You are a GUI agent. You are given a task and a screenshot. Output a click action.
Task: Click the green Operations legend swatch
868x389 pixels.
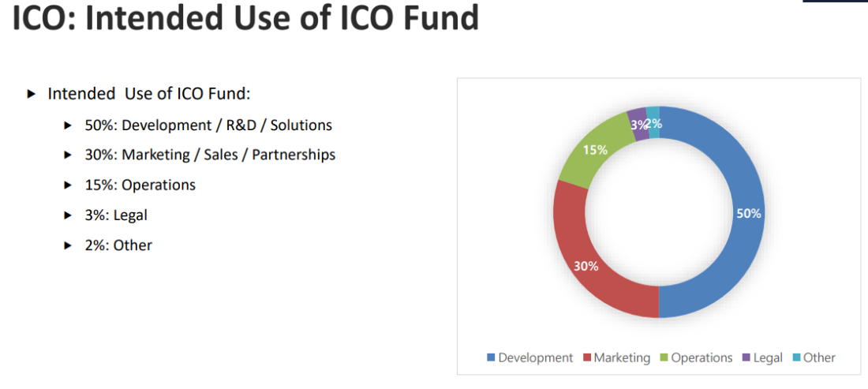(x=664, y=358)
